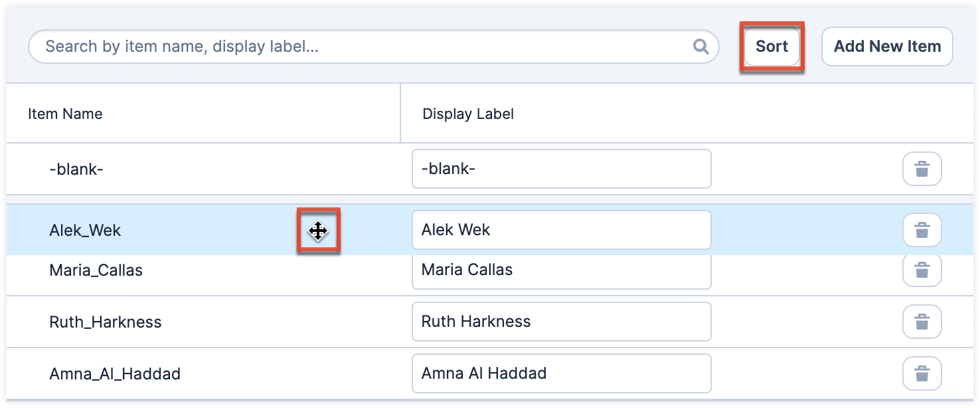Screen dimensions: 980x408
Task: Click the move handle on Alek_Wek row
Action: (318, 231)
